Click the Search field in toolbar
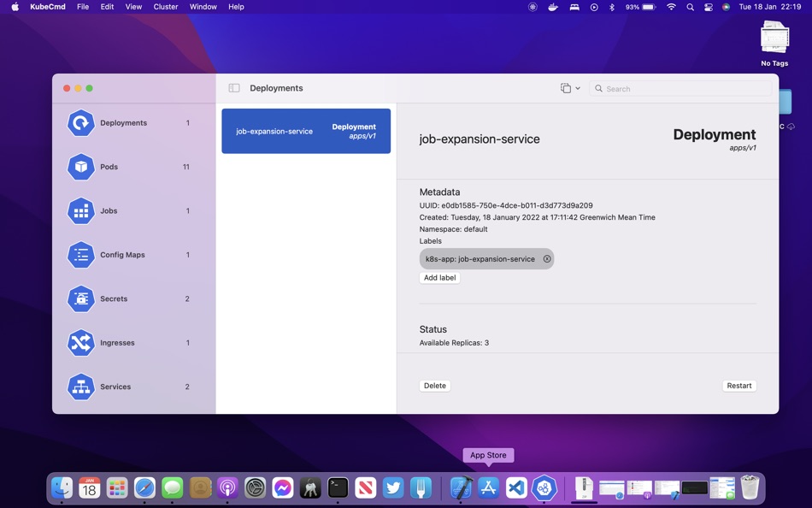Viewport: 812px width, 508px height. point(680,89)
